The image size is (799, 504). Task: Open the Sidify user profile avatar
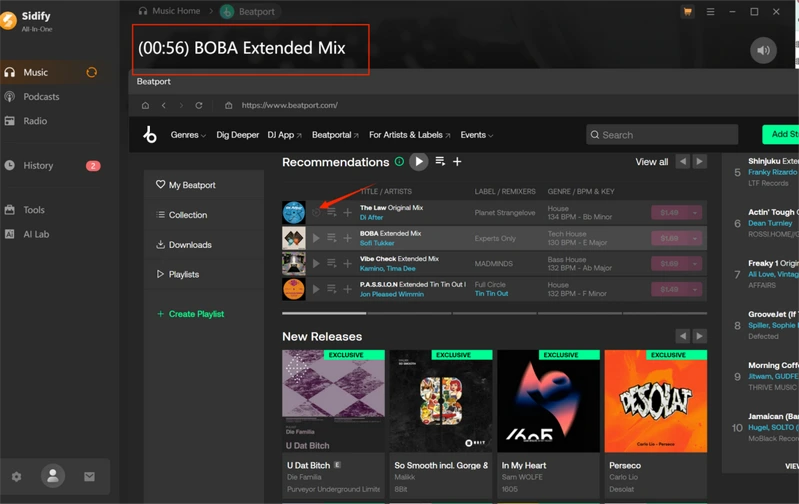pyautogui.click(x=52, y=476)
